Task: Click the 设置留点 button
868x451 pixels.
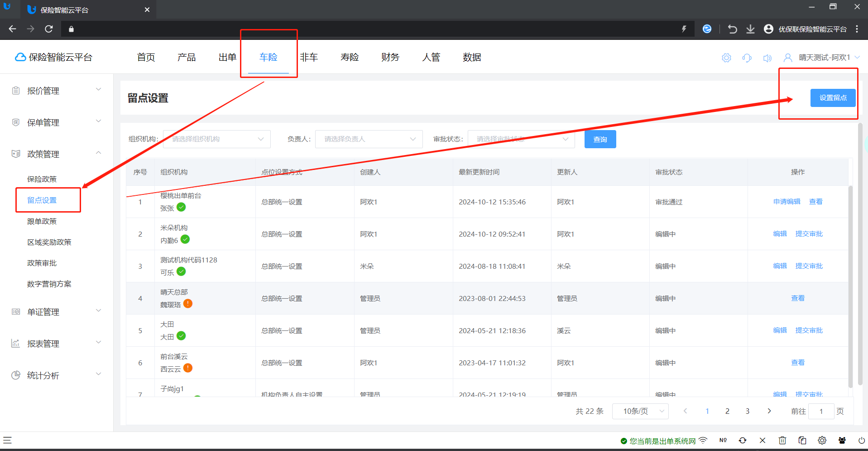Action: pos(833,98)
